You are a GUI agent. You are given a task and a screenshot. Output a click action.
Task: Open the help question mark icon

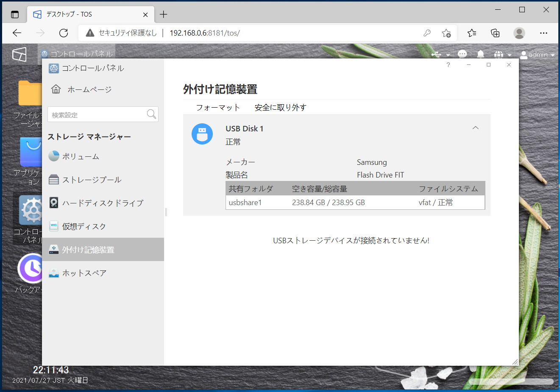[448, 65]
